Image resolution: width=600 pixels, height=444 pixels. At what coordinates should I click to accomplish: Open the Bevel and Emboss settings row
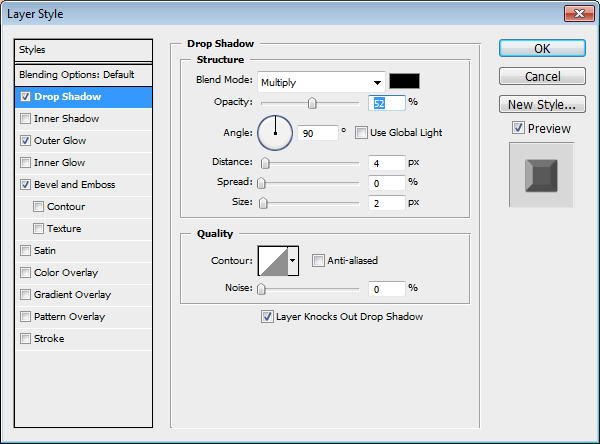pyautogui.click(x=83, y=185)
